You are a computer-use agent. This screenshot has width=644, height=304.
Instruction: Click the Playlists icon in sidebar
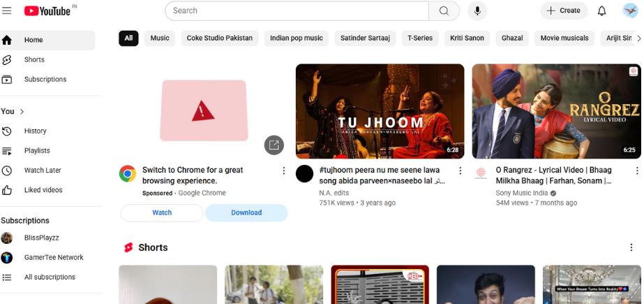[6, 151]
